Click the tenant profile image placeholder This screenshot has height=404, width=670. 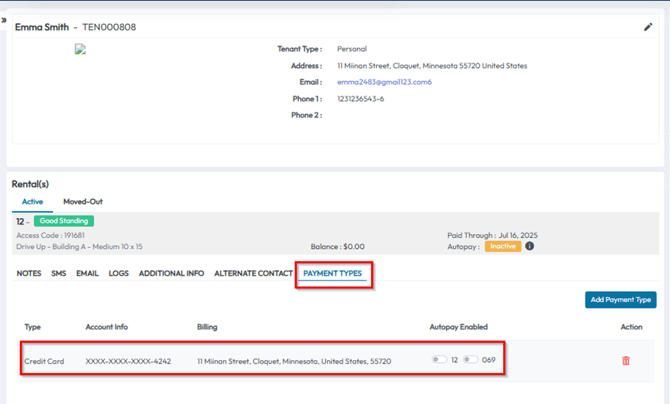80,49
